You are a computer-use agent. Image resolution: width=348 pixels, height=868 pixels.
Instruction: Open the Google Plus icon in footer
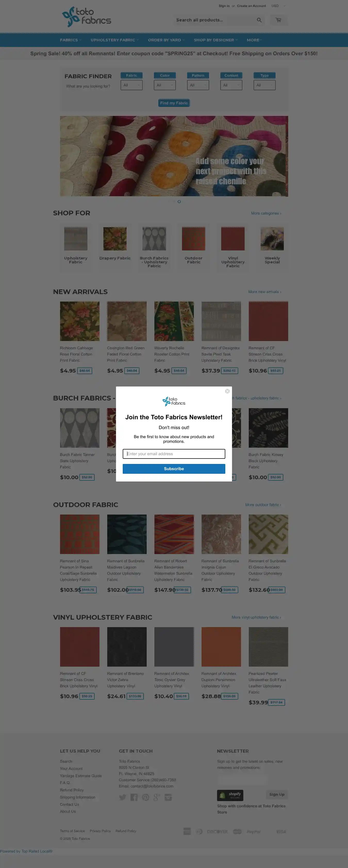[157, 797]
